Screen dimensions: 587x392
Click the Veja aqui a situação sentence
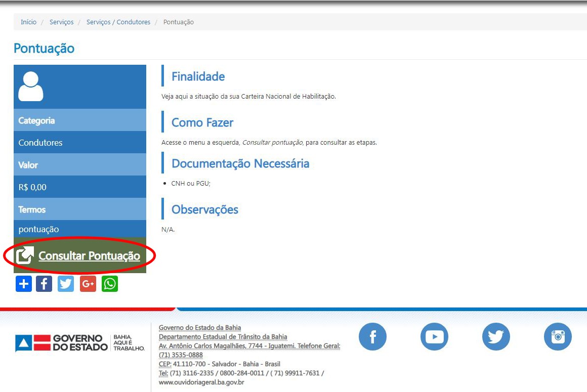tap(248, 97)
